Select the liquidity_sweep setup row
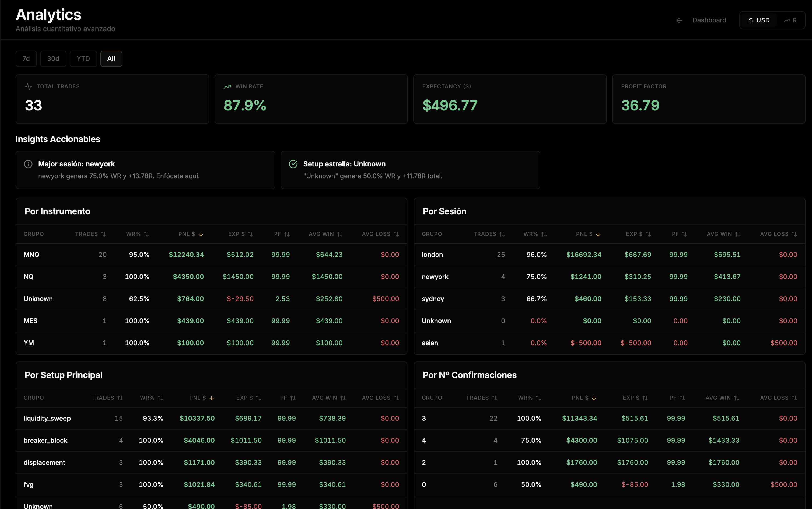 point(211,419)
